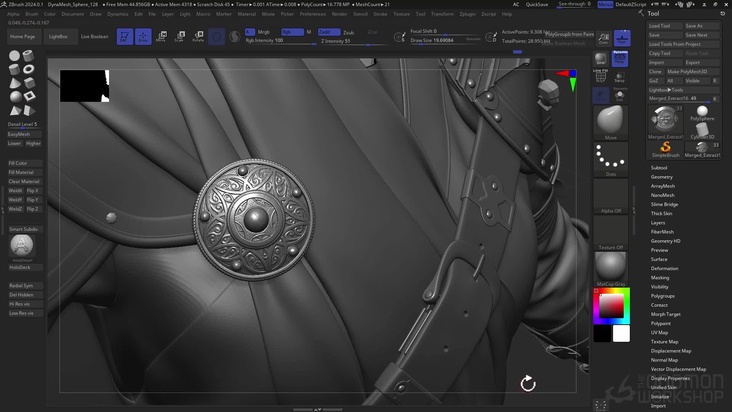Click the Transp transparency icon

pyautogui.click(x=619, y=77)
